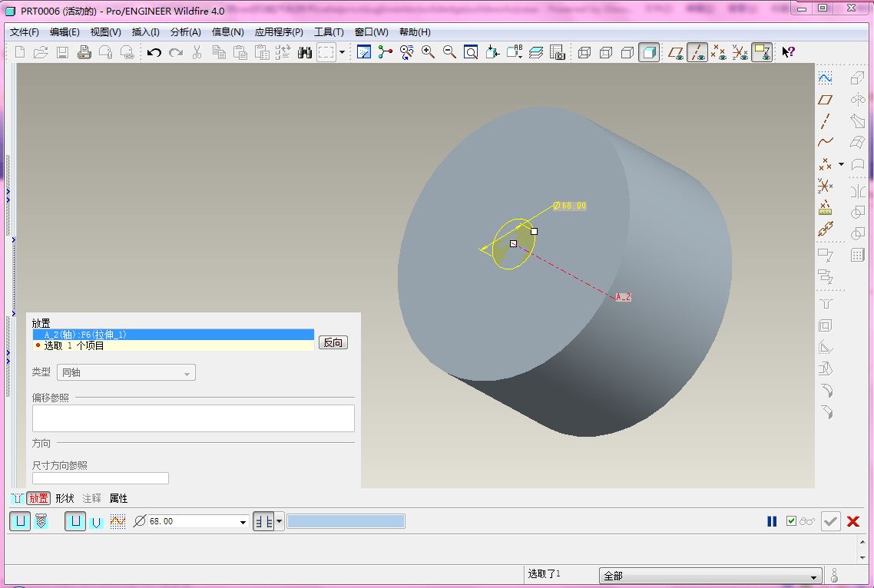Toggle datum planes visibility
The image size is (874, 588).
pos(676,52)
